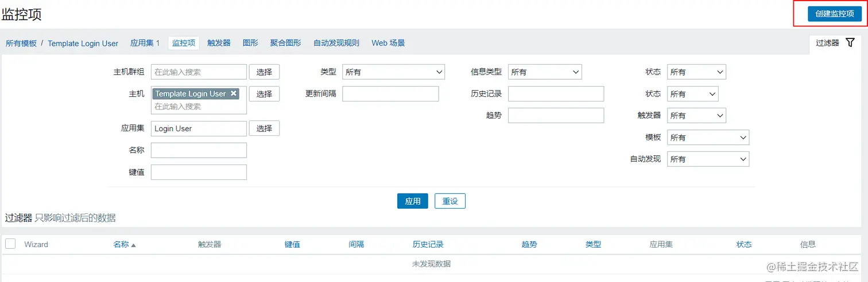The height and width of the screenshot is (282, 868).
Task: Go to 应用集 1 tab
Action: point(145,43)
